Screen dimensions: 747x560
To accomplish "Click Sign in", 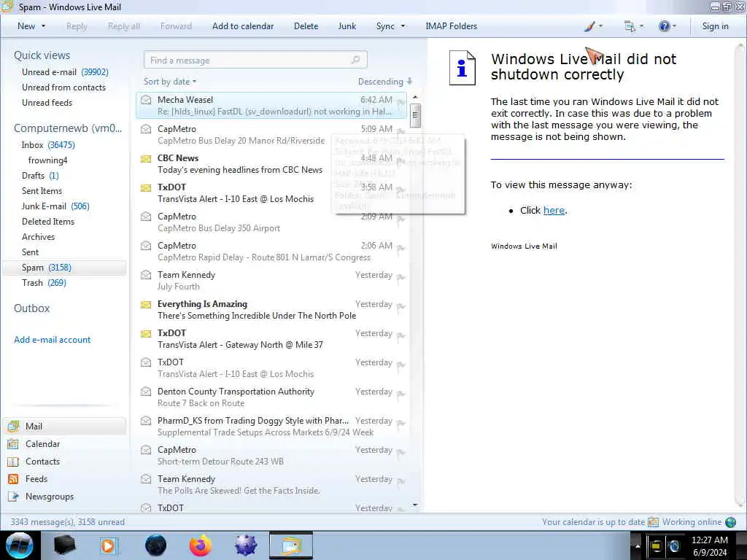I will [x=715, y=26].
